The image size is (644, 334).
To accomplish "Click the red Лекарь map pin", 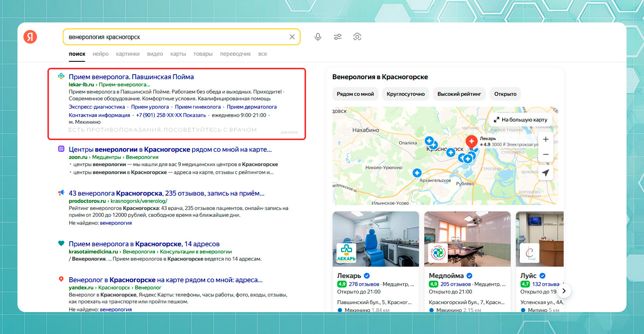I will 471,142.
